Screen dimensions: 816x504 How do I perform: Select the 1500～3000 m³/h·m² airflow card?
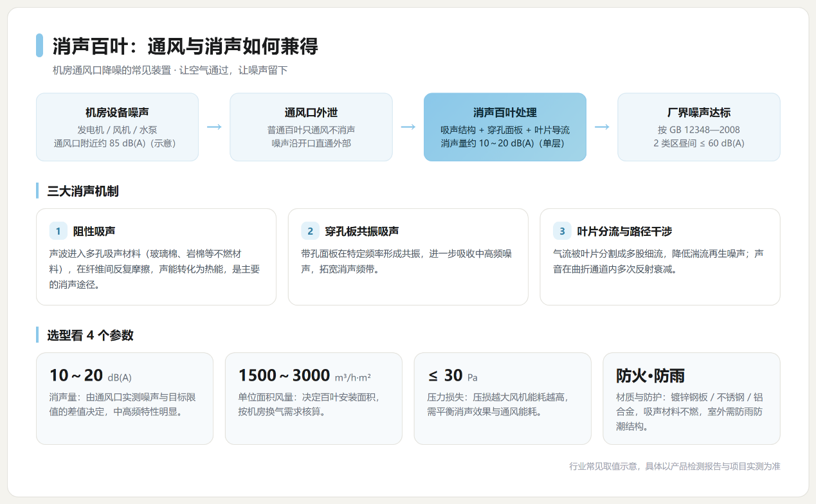click(x=314, y=399)
